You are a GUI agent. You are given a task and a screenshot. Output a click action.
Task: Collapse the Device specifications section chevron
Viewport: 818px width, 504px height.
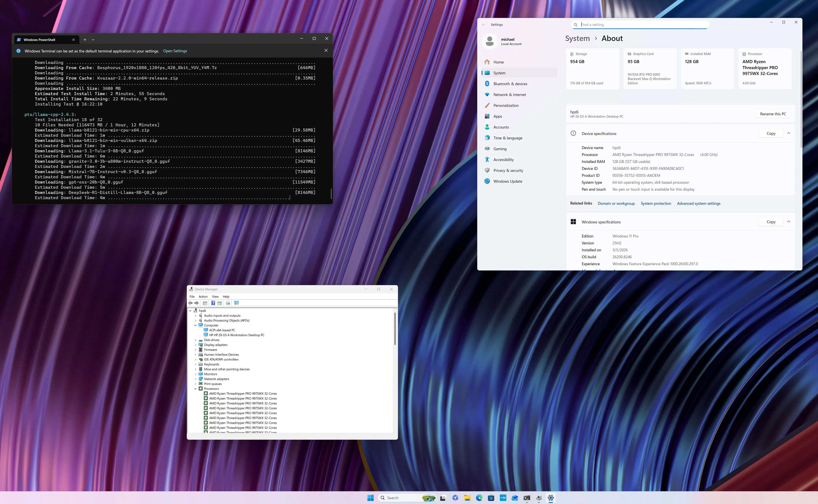pyautogui.click(x=789, y=133)
